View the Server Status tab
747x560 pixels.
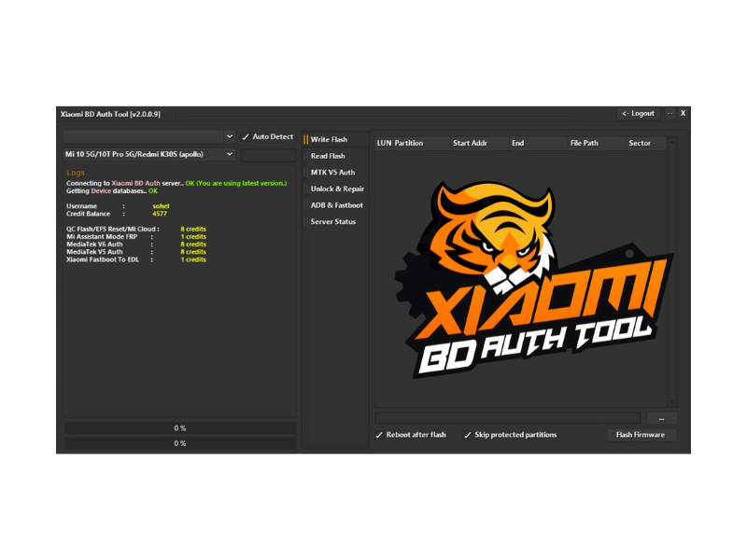click(x=335, y=222)
